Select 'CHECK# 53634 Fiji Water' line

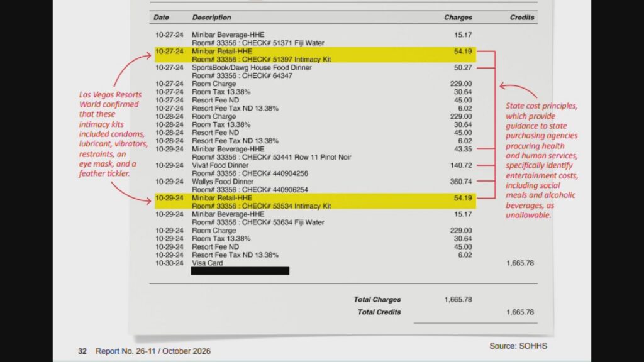click(x=258, y=222)
